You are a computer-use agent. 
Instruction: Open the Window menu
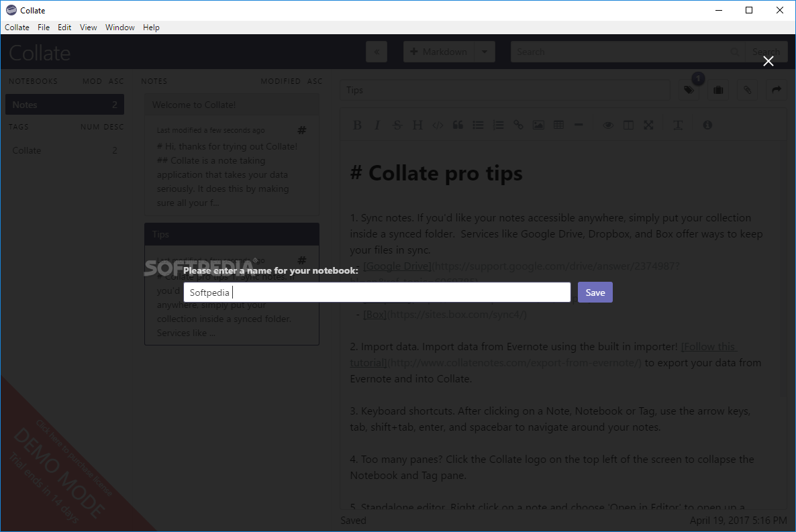(120, 28)
